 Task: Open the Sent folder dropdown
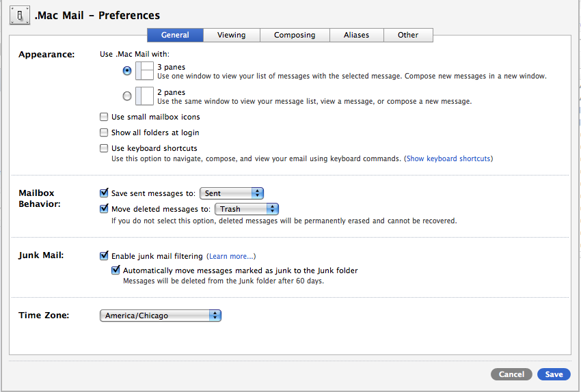tap(232, 193)
